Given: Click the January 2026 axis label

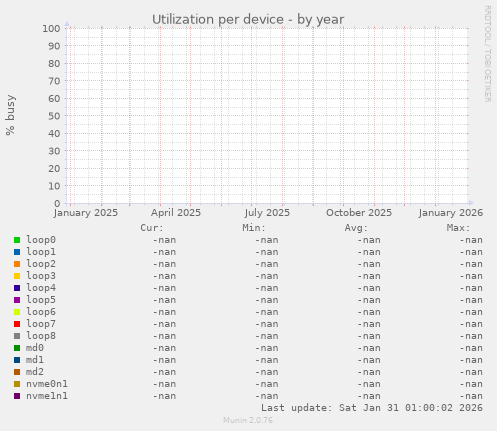Looking at the screenshot, I should [x=451, y=213].
